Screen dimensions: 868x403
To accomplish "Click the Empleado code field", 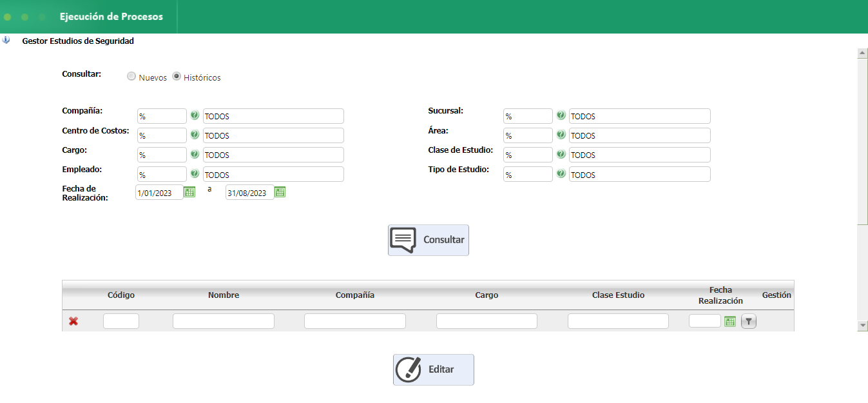I will point(162,174).
